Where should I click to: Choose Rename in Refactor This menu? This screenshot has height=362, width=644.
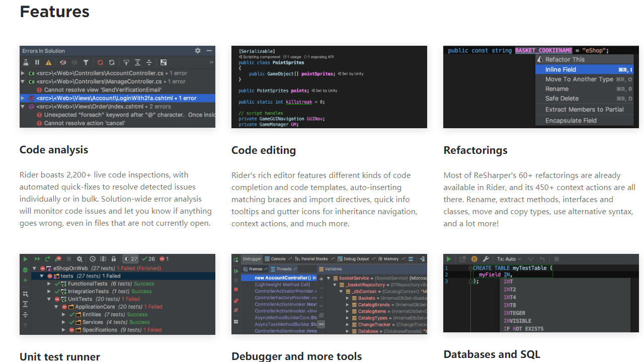[584, 88]
